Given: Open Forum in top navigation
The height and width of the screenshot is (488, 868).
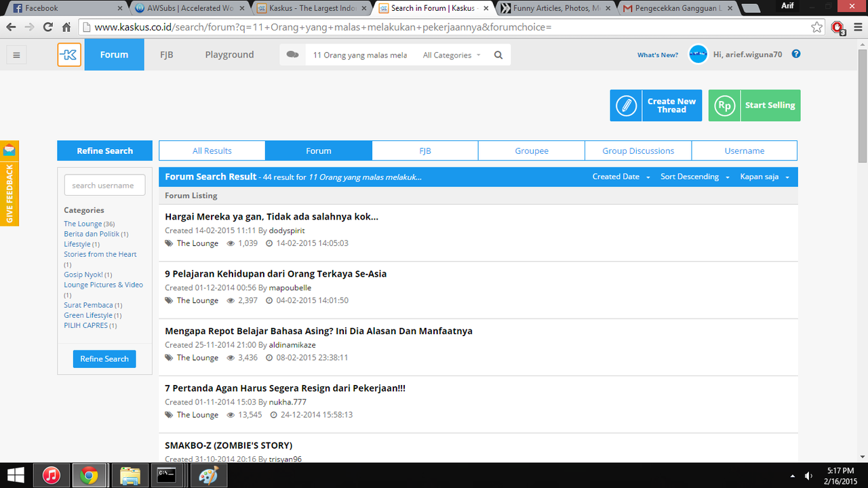Looking at the screenshot, I should (x=114, y=54).
